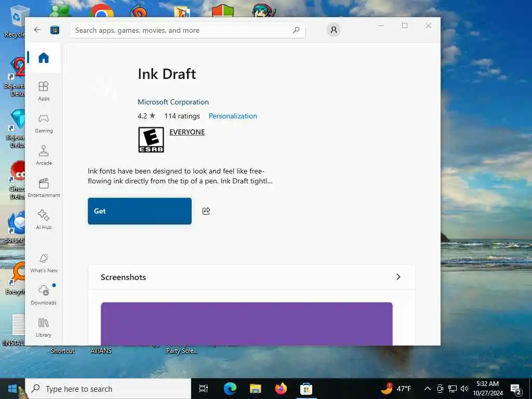
Task: Click the Microsoft Store taskbar icon
Action: [306, 389]
